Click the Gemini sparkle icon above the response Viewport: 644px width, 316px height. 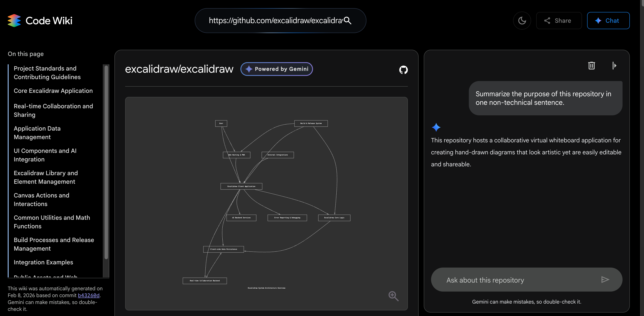(436, 127)
